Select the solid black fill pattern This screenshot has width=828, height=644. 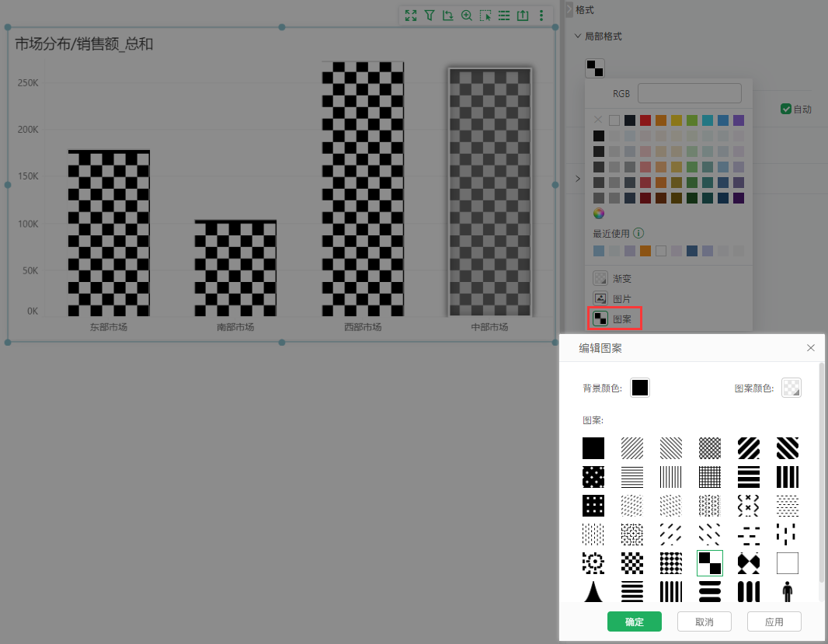point(593,448)
